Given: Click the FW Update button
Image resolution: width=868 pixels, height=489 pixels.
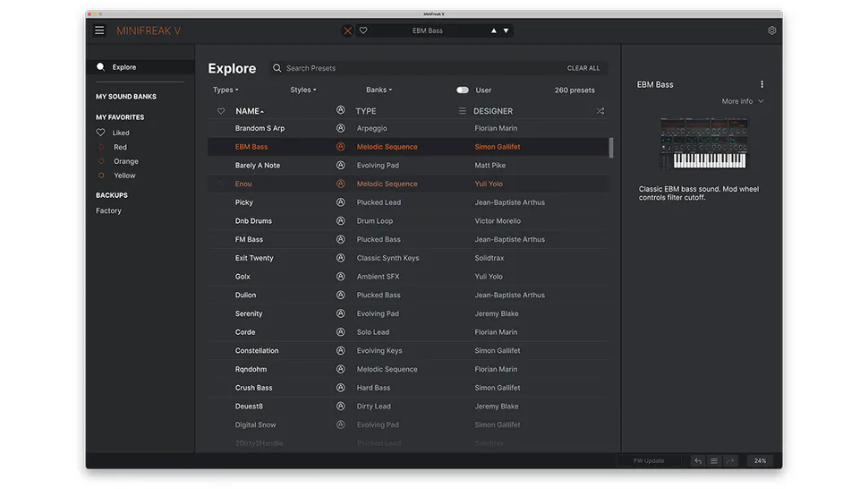Looking at the screenshot, I should pos(649,460).
